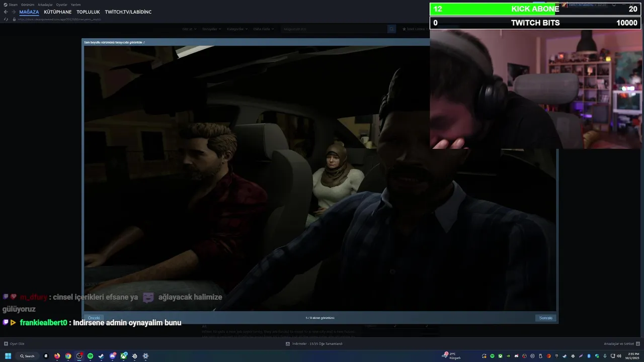Click the store search input field

point(334,29)
